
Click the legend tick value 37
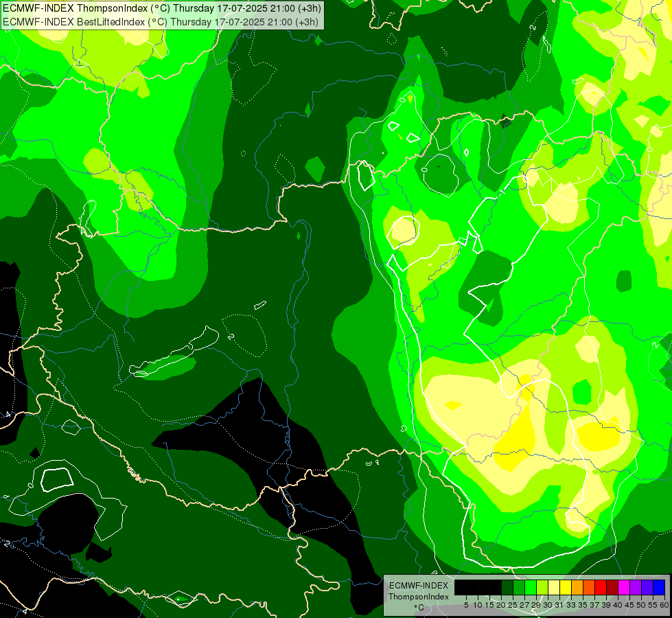595,605
